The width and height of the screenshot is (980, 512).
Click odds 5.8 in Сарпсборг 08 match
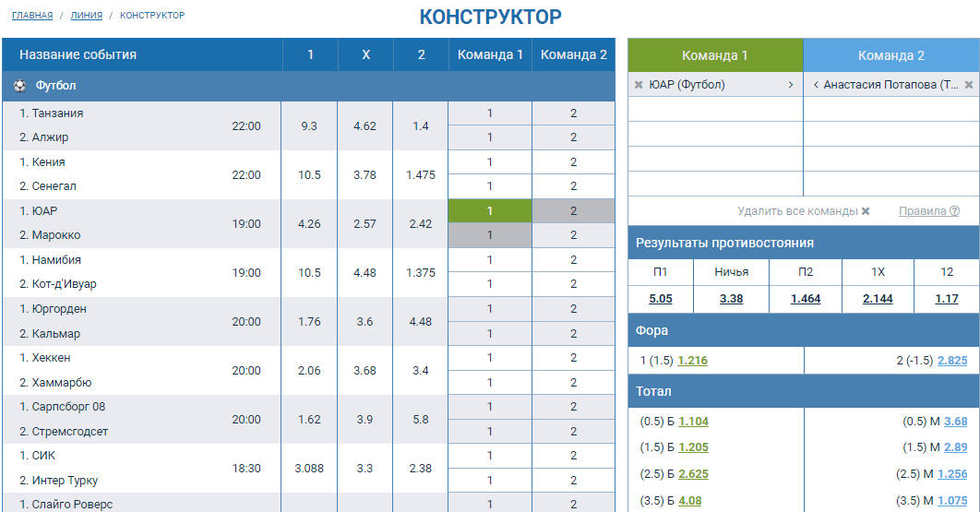(421, 420)
